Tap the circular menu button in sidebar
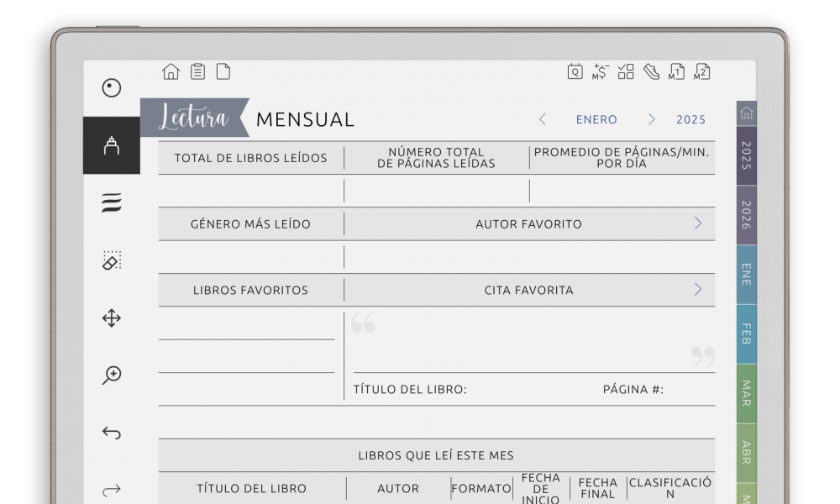Viewport: 840px width, 504px height. (x=112, y=88)
